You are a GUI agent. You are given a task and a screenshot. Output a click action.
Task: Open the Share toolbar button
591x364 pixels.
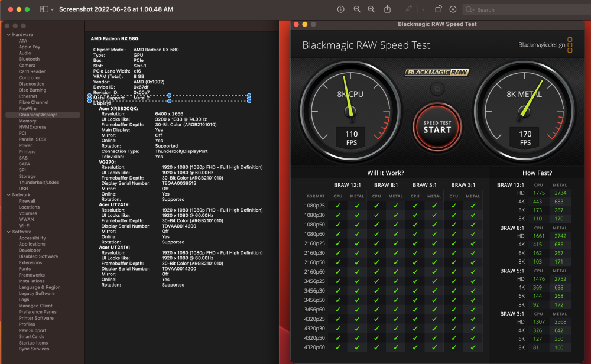388,9
